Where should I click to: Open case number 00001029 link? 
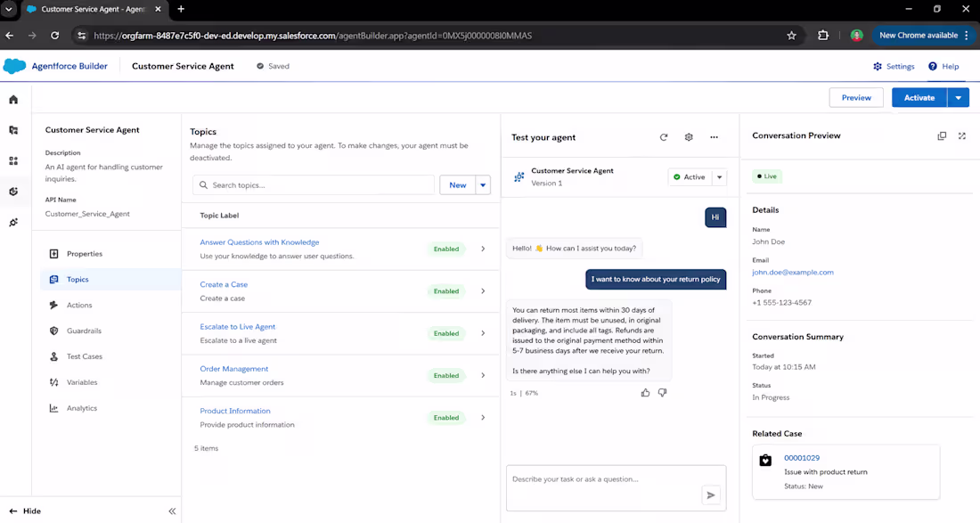coord(802,458)
